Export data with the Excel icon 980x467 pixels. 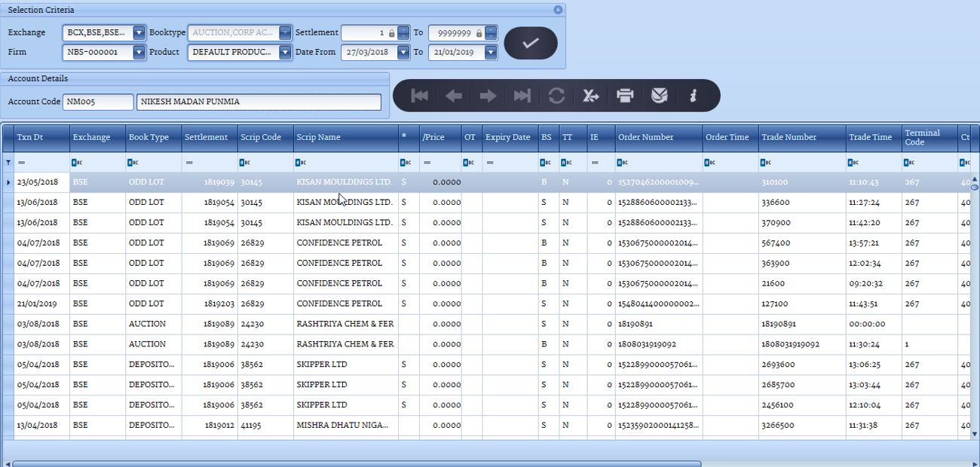click(590, 96)
